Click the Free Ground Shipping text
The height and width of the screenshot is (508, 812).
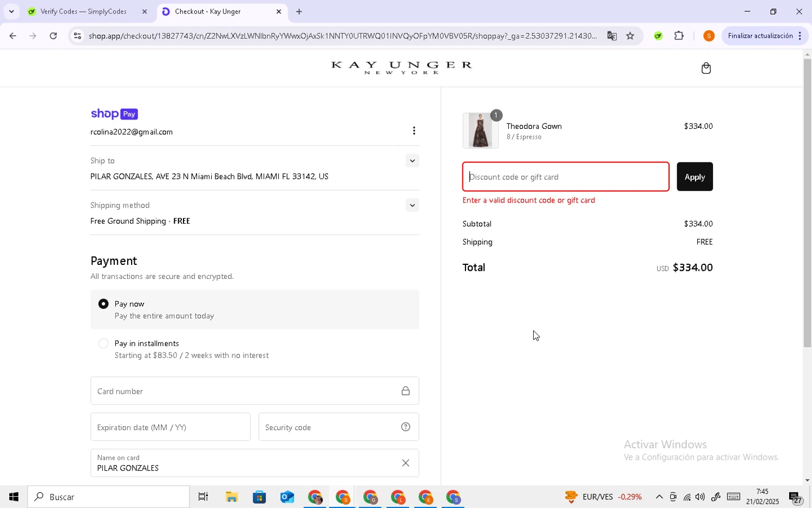click(x=128, y=221)
